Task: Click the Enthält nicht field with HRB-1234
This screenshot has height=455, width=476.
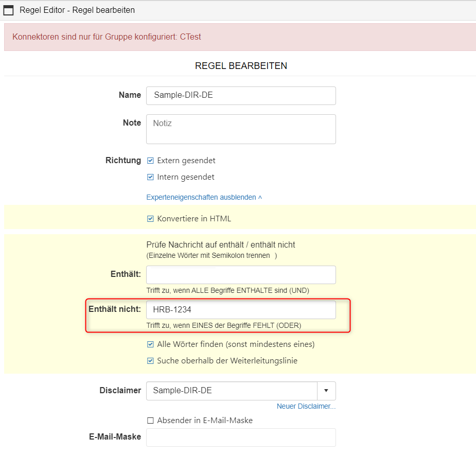Action: pyautogui.click(x=241, y=310)
